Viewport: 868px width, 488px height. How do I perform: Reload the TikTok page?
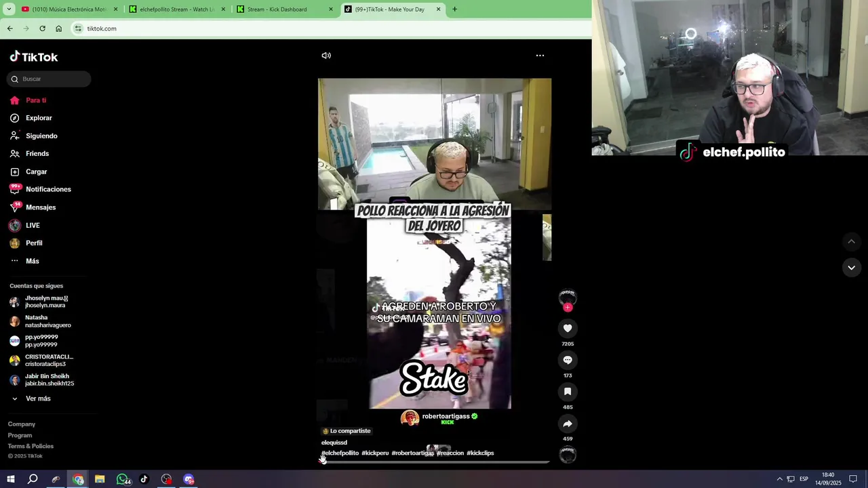(42, 28)
